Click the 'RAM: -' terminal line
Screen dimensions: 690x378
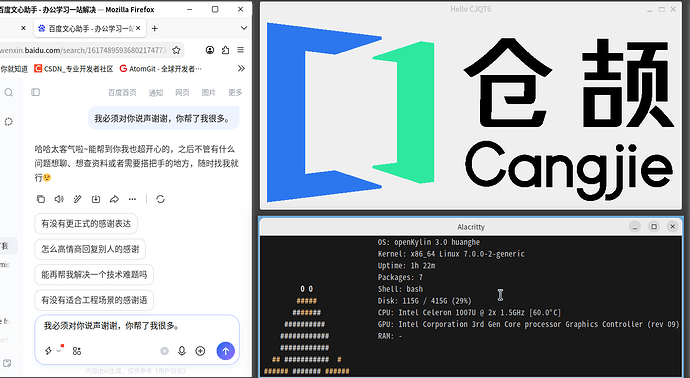390,336
